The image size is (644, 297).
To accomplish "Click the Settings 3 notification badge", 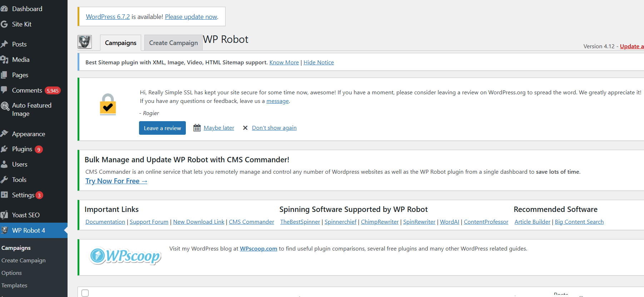I will click(39, 195).
